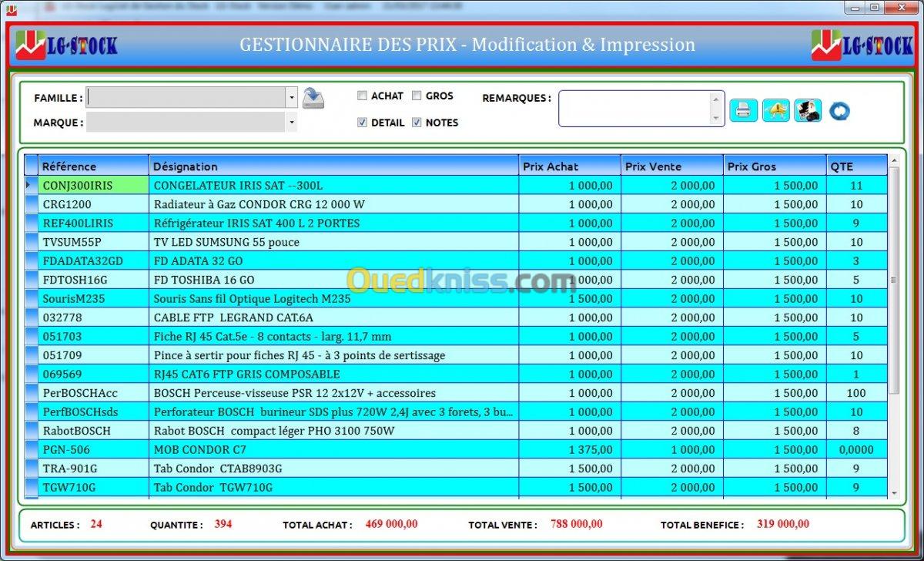Click the PerfBOSCHsds reference cell
Image resolution: width=924 pixels, height=561 pixels.
click(x=93, y=412)
